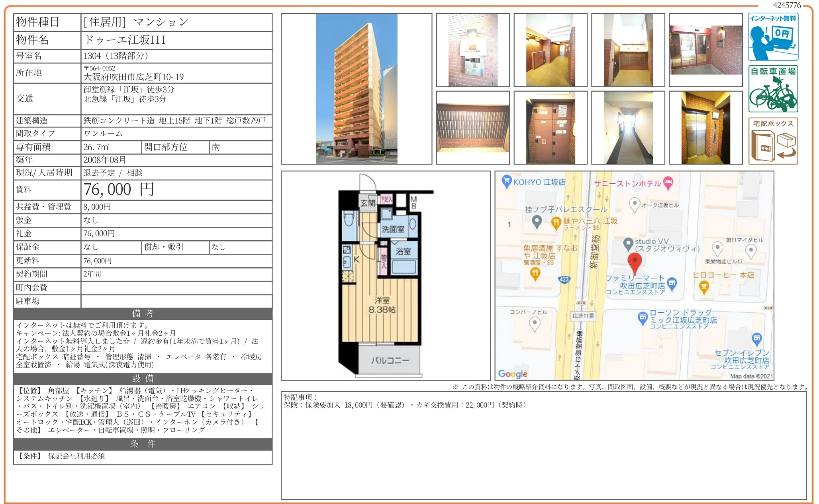Open the intercom panel photo thumbnail
819x504 pixels.
(472, 50)
